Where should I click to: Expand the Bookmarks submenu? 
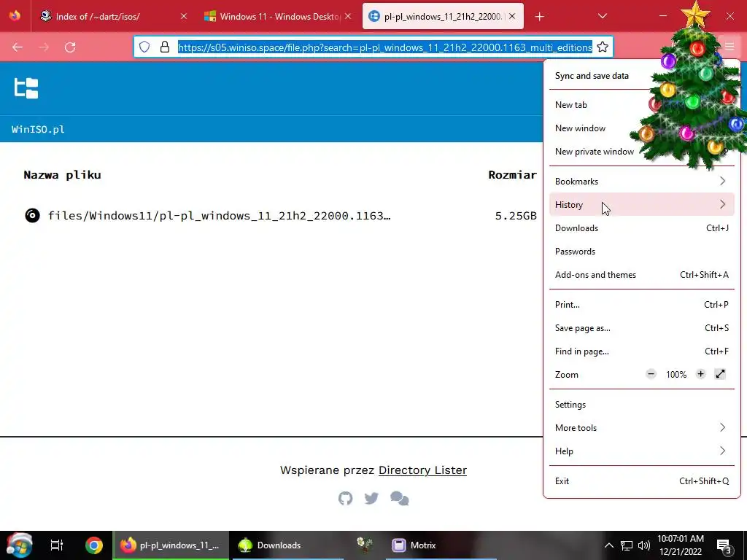pyautogui.click(x=642, y=182)
